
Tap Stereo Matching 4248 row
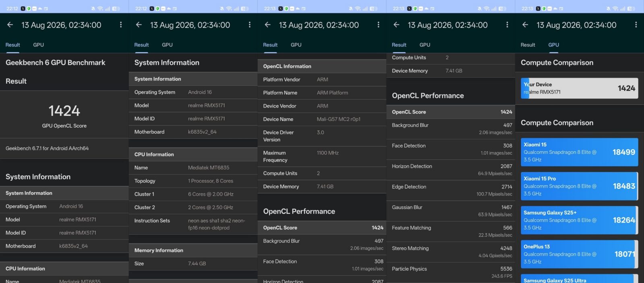(x=451, y=252)
